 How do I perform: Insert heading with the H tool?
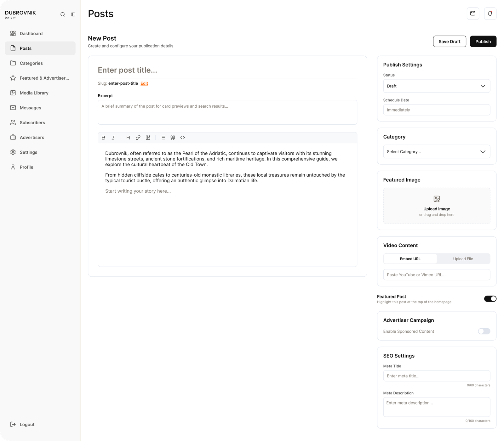pyautogui.click(x=128, y=138)
